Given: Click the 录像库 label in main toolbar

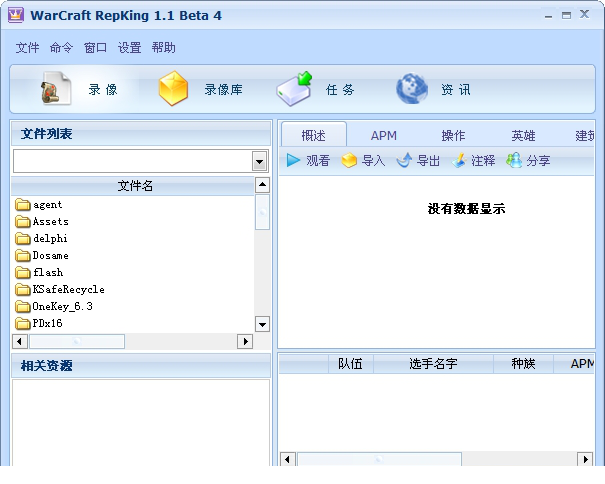Looking at the screenshot, I should [223, 90].
